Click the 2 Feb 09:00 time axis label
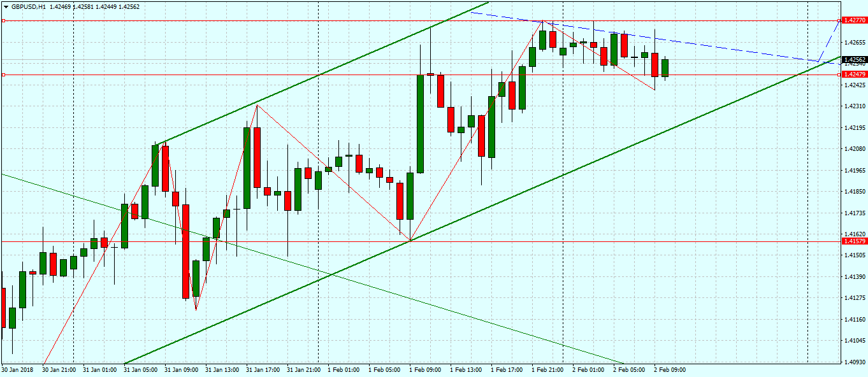 [670, 369]
